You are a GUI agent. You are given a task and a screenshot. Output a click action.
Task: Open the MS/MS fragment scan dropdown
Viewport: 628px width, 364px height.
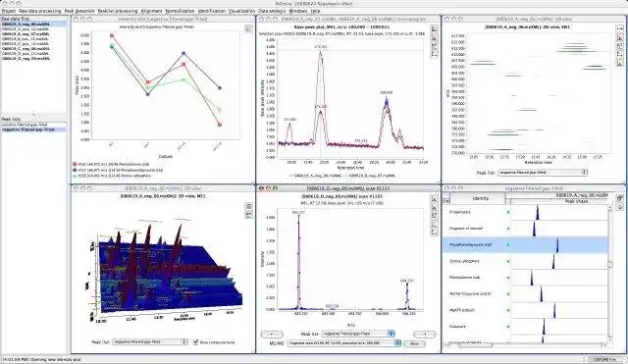pos(344,343)
